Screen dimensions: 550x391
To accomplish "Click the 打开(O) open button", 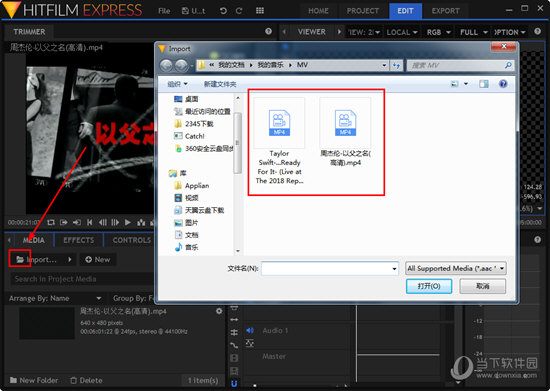I will click(429, 286).
